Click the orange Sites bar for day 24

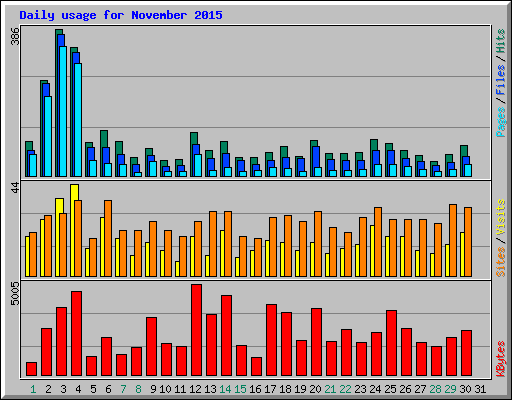tap(378, 242)
